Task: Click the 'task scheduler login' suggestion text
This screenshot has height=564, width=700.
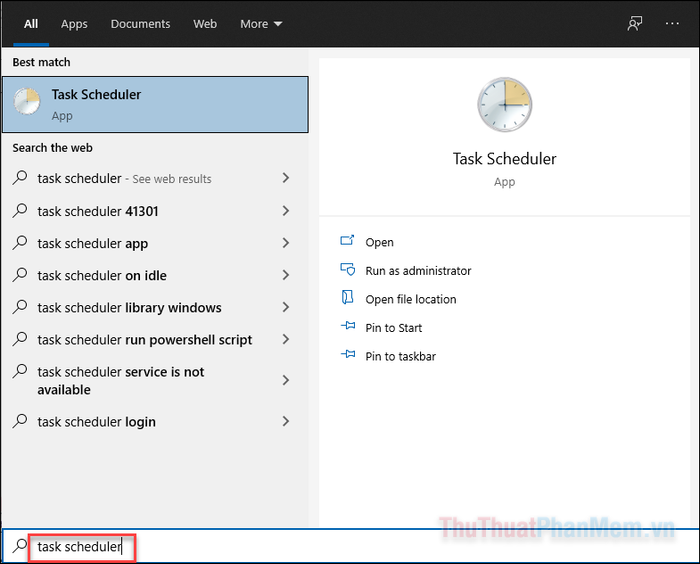Action: click(x=96, y=422)
